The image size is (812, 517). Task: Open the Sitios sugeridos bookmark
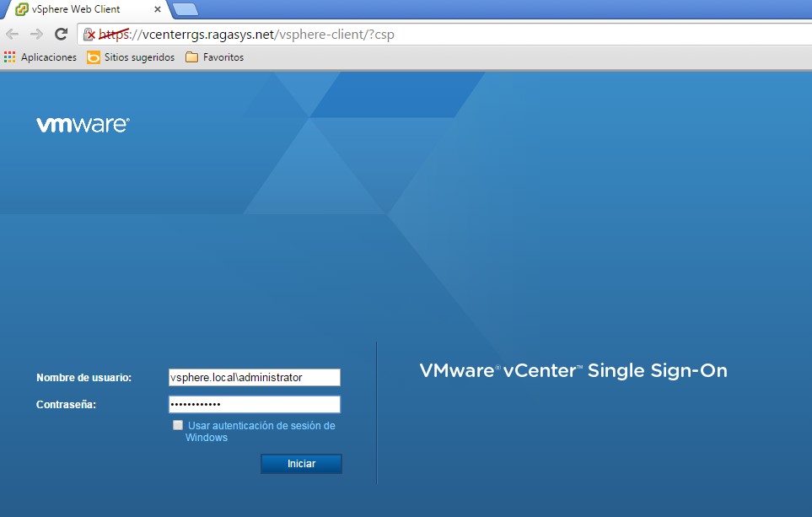tap(131, 57)
